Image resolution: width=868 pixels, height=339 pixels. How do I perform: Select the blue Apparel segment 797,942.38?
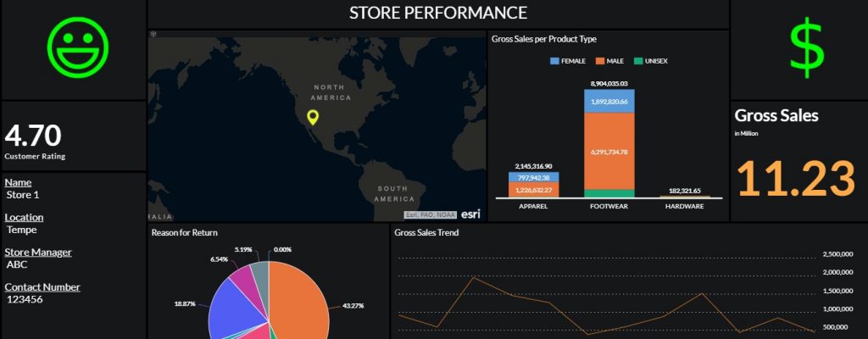pyautogui.click(x=534, y=177)
